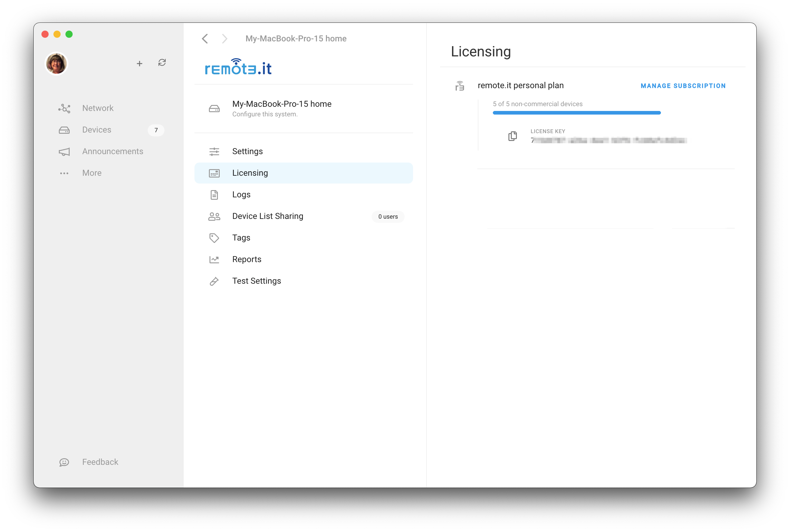The image size is (790, 532).
Task: Click the Devices count badge 7
Action: coord(156,130)
